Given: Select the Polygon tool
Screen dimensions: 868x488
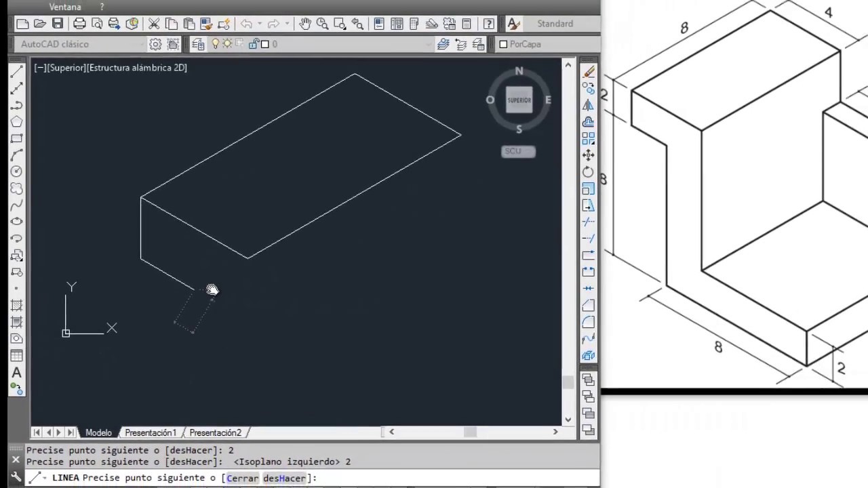Looking at the screenshot, I should (17, 122).
